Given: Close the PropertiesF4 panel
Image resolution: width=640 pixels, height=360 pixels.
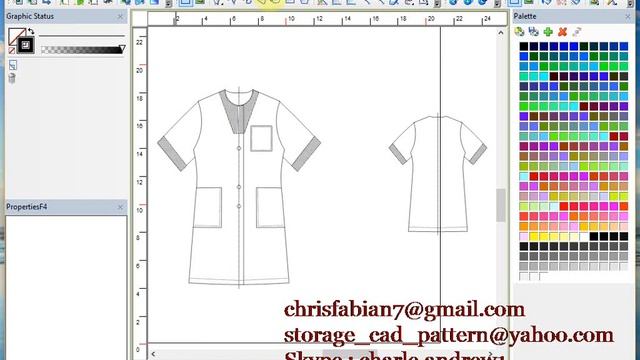Looking at the screenshot, I should (x=120, y=207).
